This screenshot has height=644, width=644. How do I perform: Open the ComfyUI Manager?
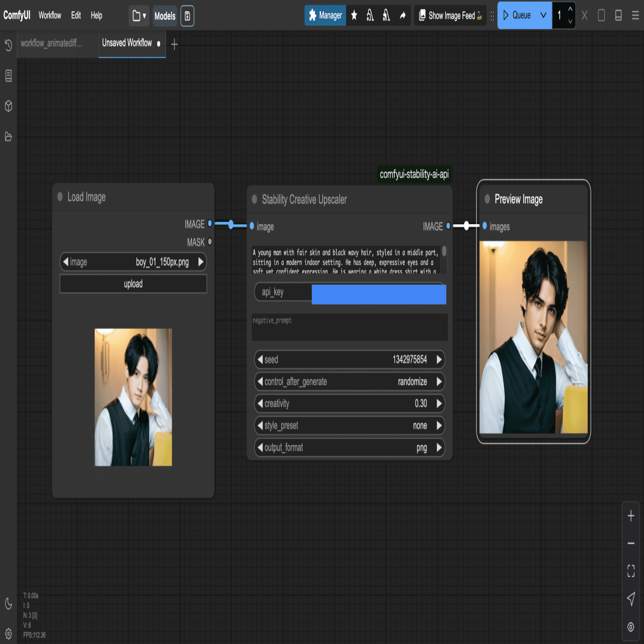tap(325, 16)
